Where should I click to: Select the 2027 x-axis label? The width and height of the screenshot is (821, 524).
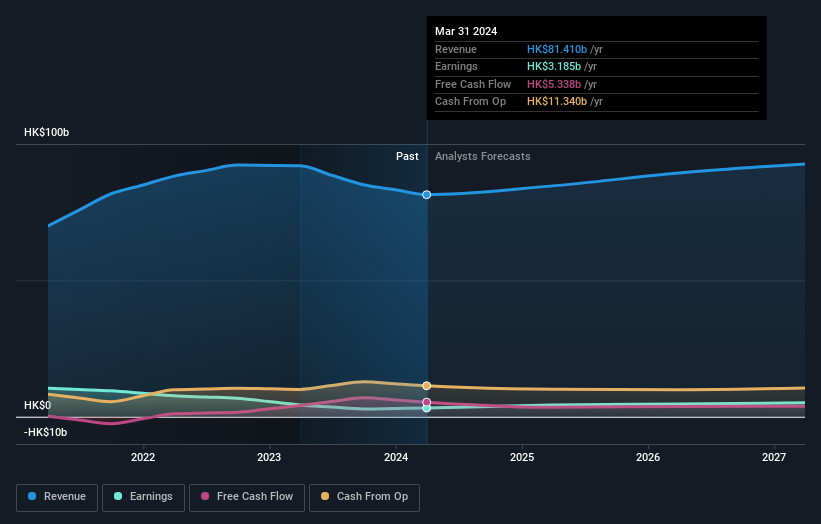[x=774, y=457]
